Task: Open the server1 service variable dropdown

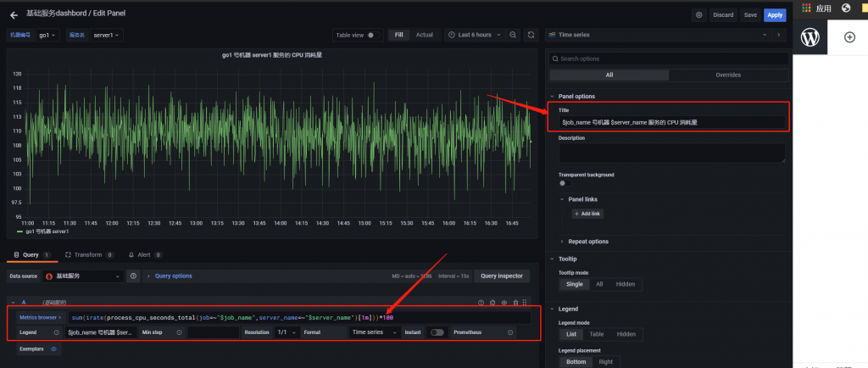Action: (107, 35)
